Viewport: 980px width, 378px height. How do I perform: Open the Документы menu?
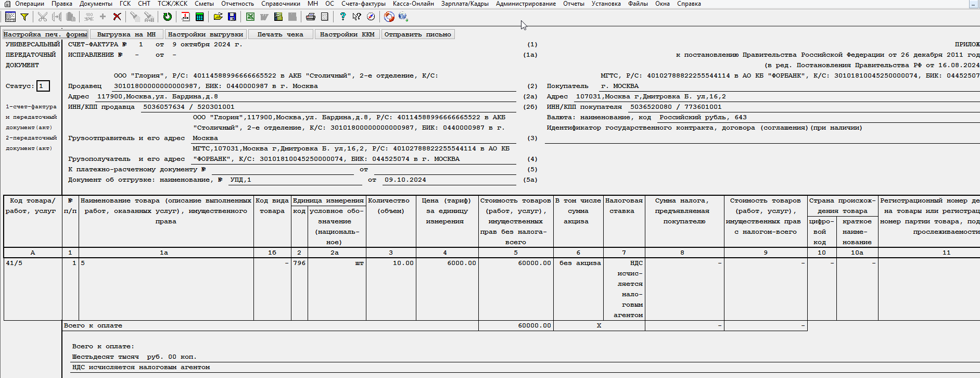click(x=96, y=4)
